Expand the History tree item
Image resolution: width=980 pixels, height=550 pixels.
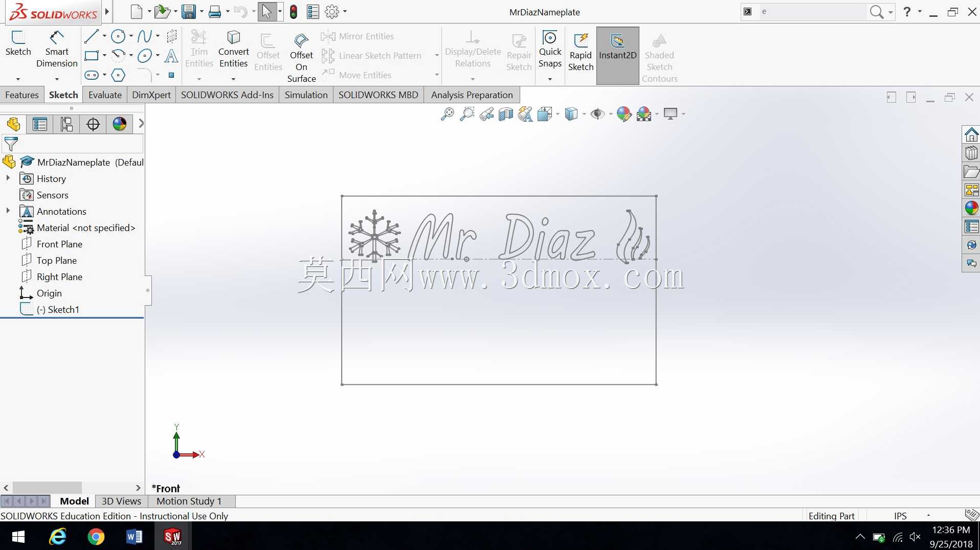[x=8, y=178]
